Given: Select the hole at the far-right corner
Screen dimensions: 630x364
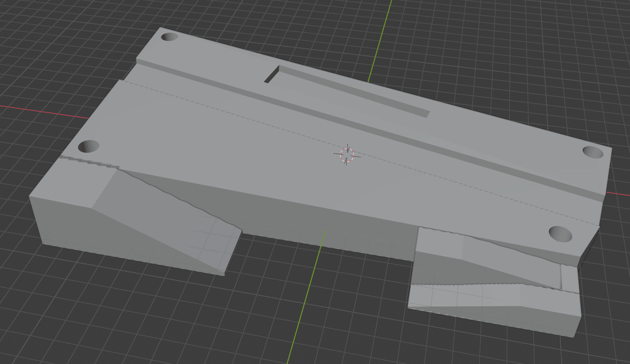Looking at the screenshot, I should click(593, 152).
